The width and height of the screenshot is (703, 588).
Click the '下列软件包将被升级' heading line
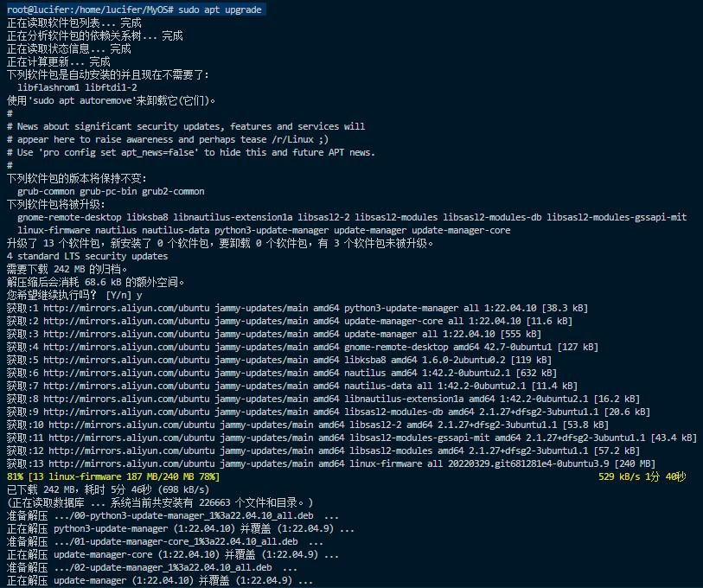pyautogui.click(x=56, y=205)
